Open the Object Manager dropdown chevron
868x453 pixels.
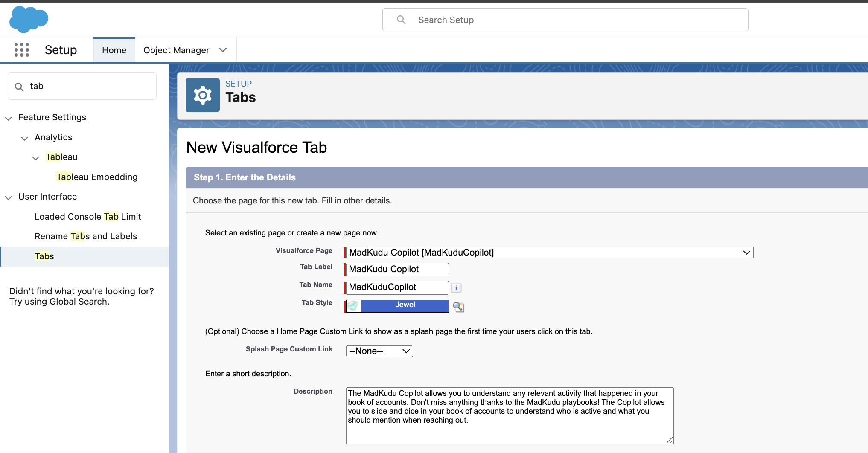tap(223, 50)
